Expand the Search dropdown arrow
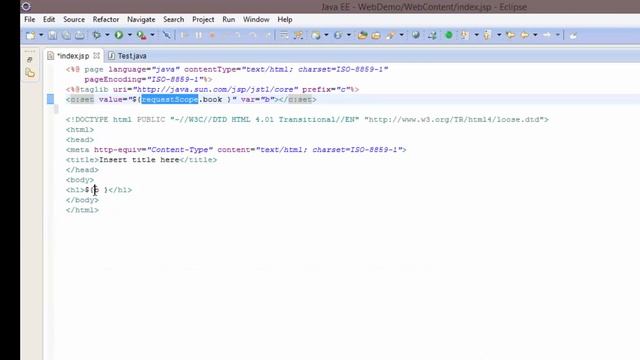This screenshot has width=640, height=360. 401,36
